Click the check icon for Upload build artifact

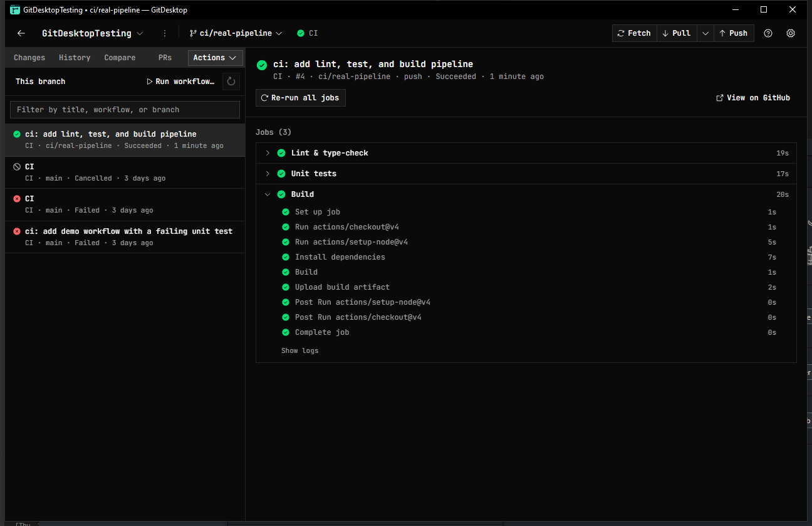(x=286, y=287)
